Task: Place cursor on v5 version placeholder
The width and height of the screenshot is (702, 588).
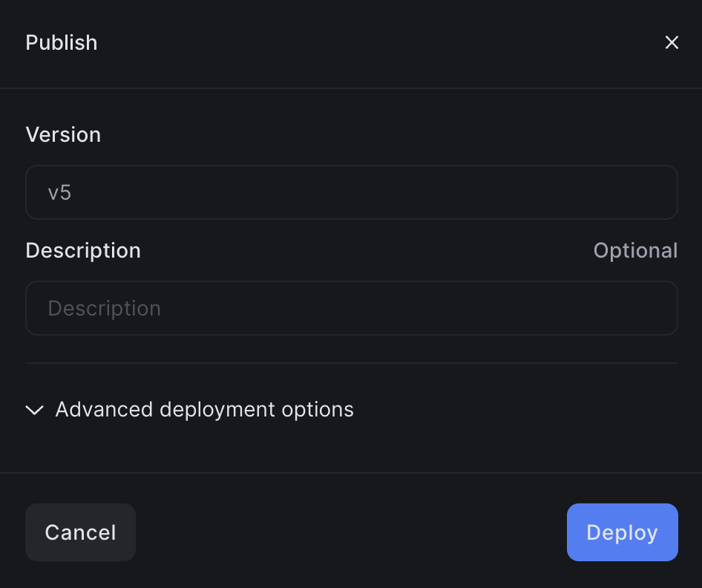Action: (x=59, y=193)
